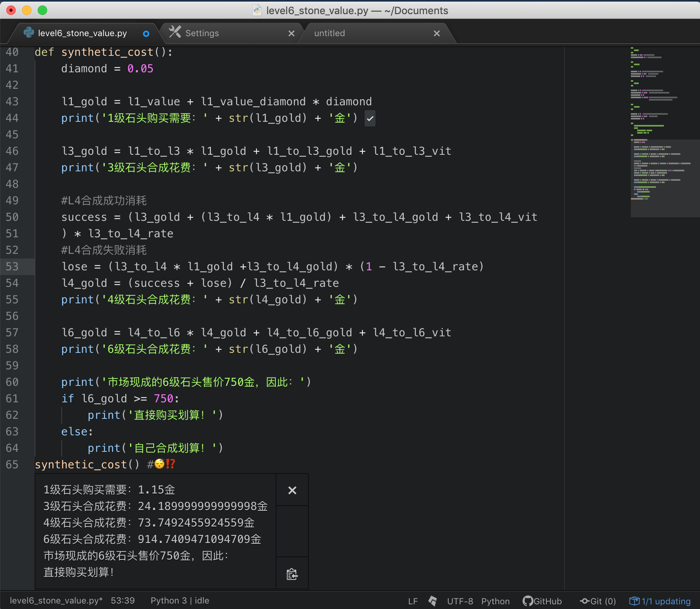Viewport: 700px width, 609px height.
Task: Click the Python file icon in tab
Action: point(29,33)
